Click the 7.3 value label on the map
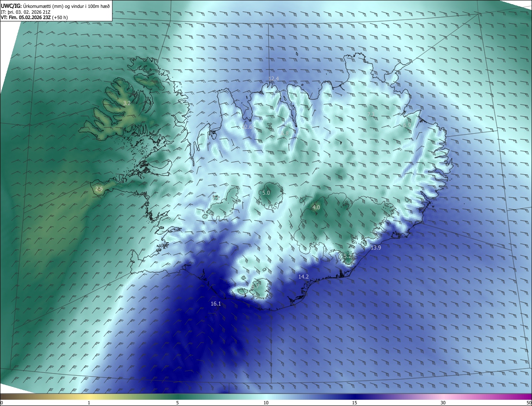Screen dimensions: 532x406 tap(371, 115)
